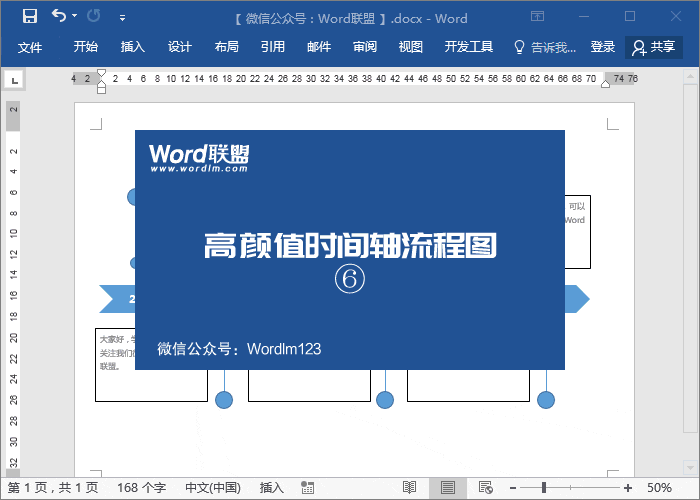Switch to Web Layout view

[x=485, y=488]
